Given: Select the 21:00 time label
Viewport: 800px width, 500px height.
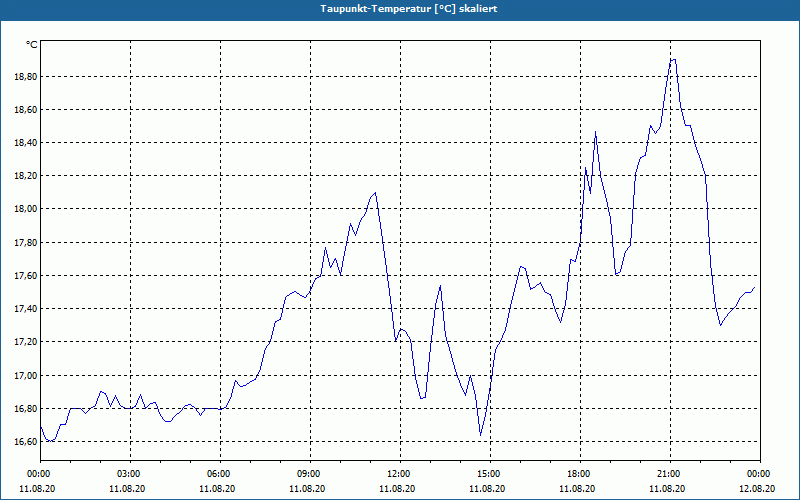Looking at the screenshot, I should point(667,474).
